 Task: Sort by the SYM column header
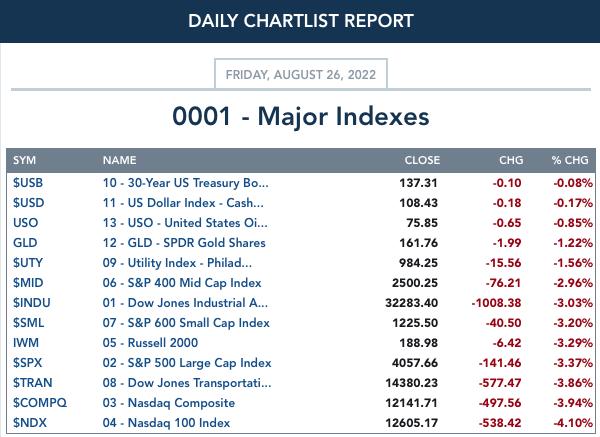tap(24, 160)
